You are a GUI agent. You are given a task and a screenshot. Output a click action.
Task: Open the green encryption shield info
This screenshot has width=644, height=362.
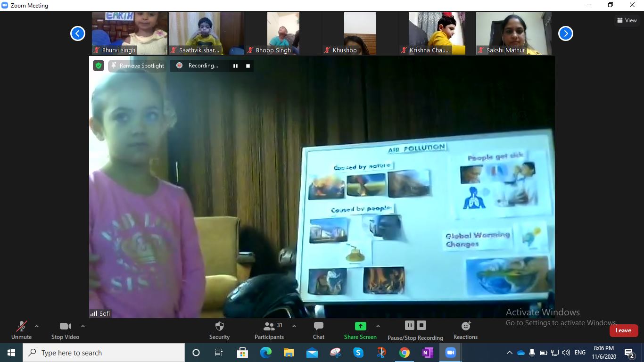[x=99, y=66]
